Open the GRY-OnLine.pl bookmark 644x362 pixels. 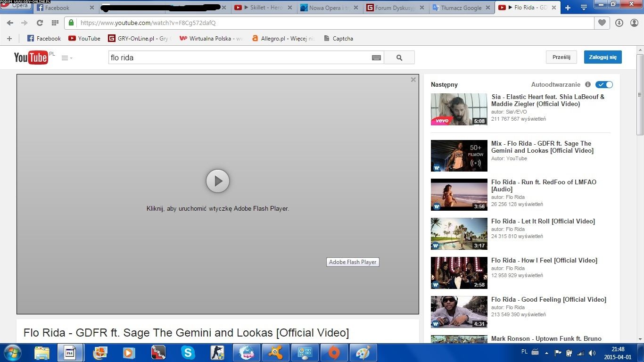(140, 39)
